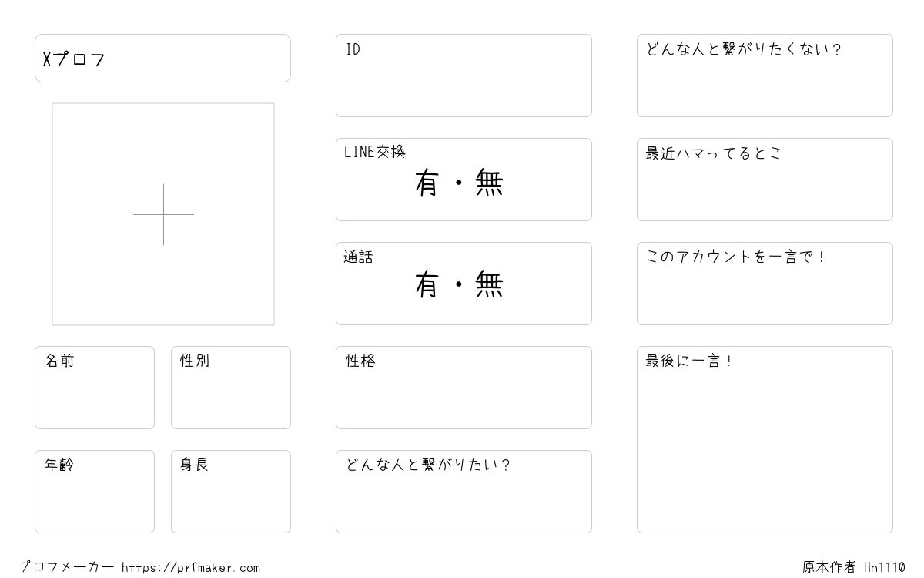This screenshot has height=578, width=924.
Task: Click the profile photo placeholder square
Action: tap(163, 214)
